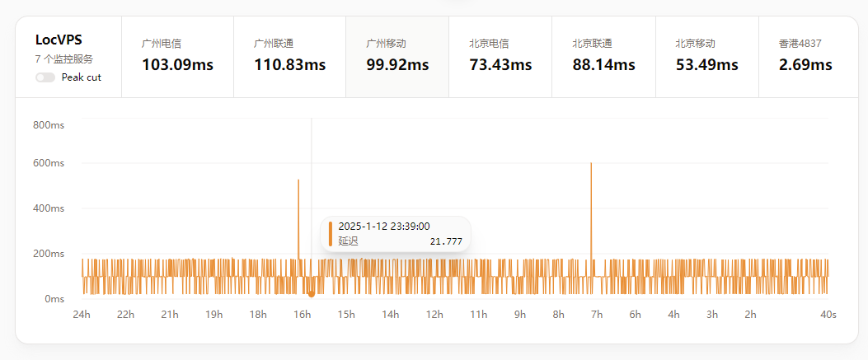Click the 7 个监控服务 label
Viewport: 868px width, 360px height.
pyautogui.click(x=64, y=59)
